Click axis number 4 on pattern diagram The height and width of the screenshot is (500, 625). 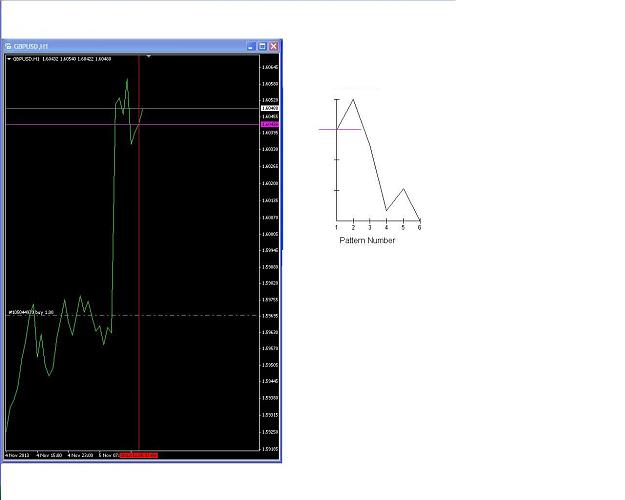coord(386,228)
